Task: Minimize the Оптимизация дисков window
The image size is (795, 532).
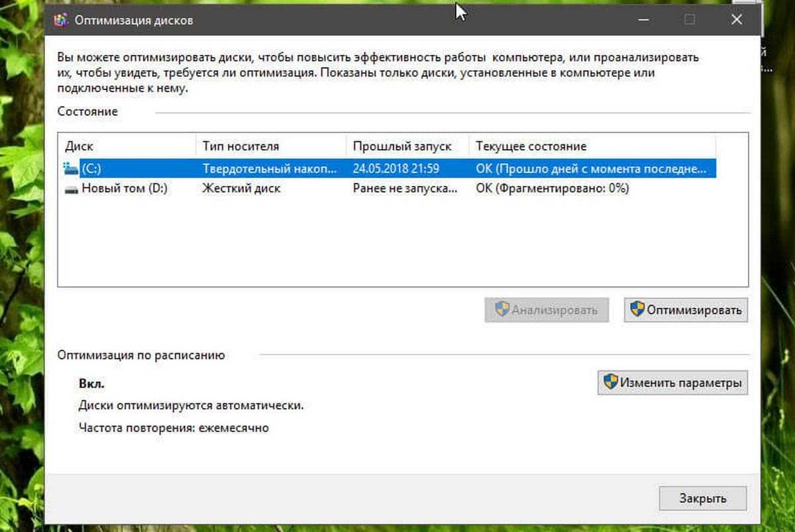Action: pyautogui.click(x=643, y=20)
